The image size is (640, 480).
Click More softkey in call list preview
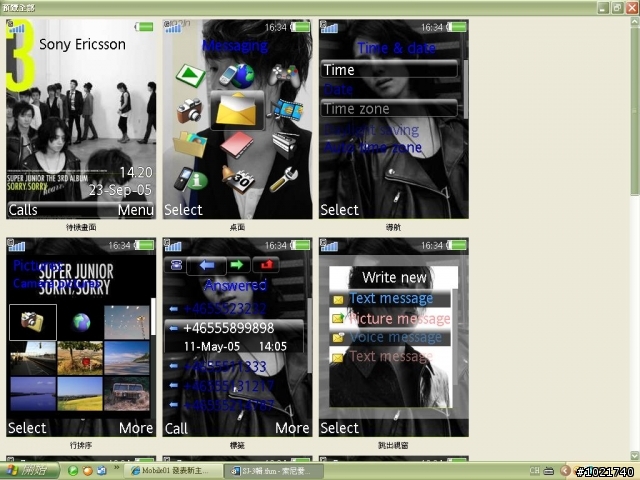tap(292, 428)
